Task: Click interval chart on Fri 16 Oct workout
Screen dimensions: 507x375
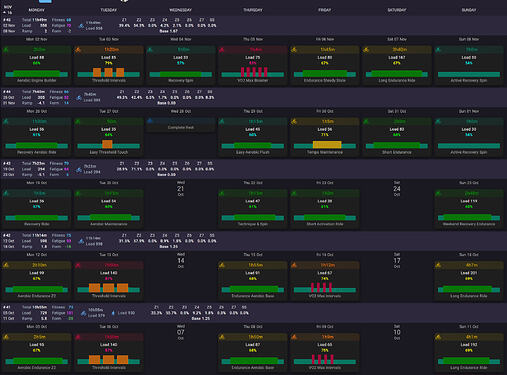Action: tap(325, 288)
